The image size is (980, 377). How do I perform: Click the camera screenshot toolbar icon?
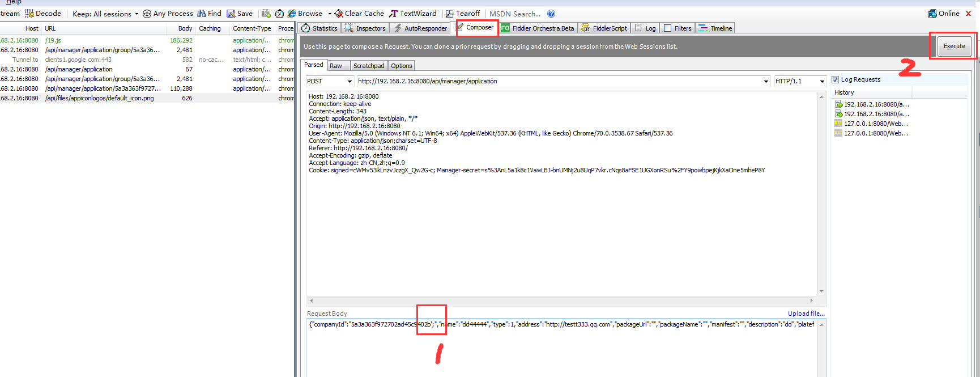pyautogui.click(x=266, y=14)
